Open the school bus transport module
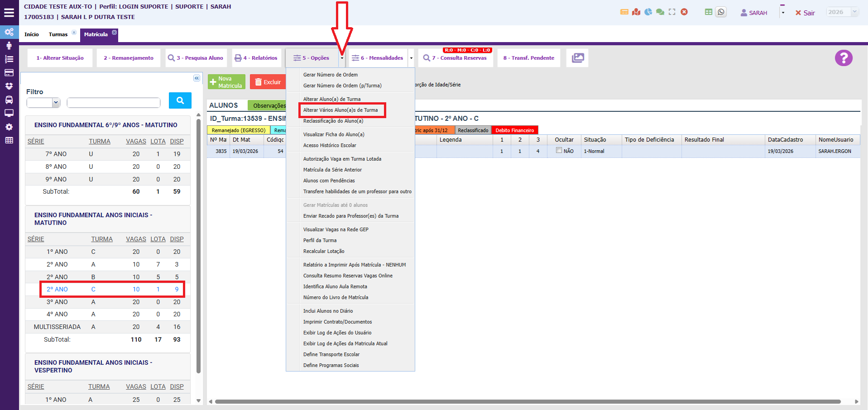Viewport: 868px width, 410px height. (x=9, y=100)
